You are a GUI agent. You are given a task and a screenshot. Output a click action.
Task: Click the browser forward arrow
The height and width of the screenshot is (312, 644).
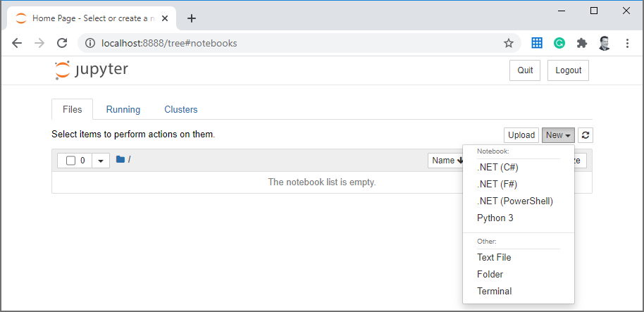point(39,43)
